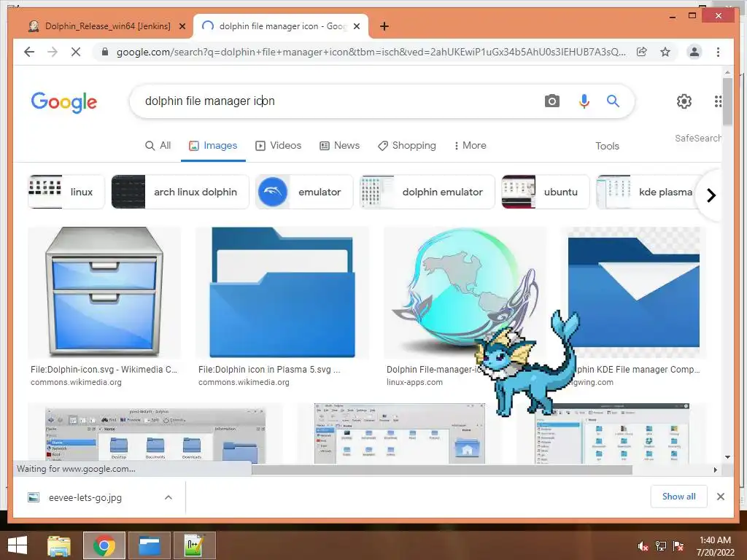The height and width of the screenshot is (560, 747).
Task: Start voice search with the microphone
Action: (x=584, y=101)
